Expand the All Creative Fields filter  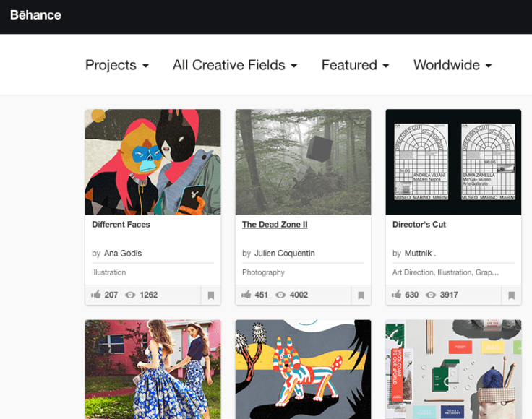coord(235,65)
